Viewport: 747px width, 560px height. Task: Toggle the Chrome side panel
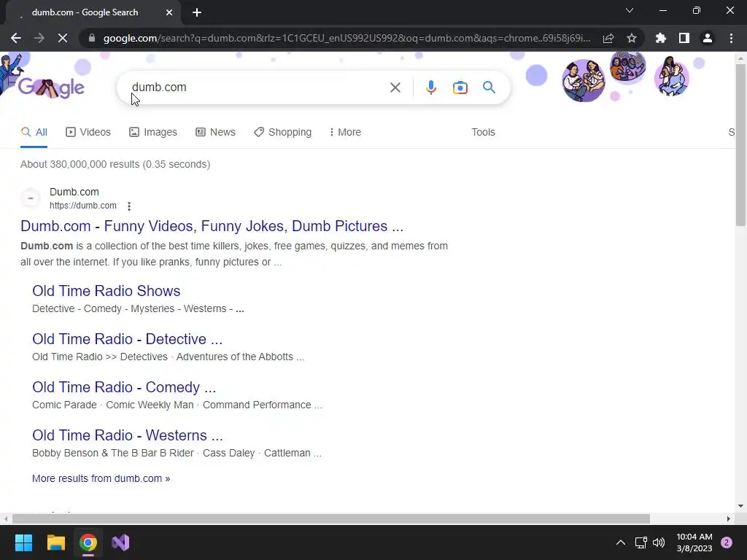coord(684,38)
